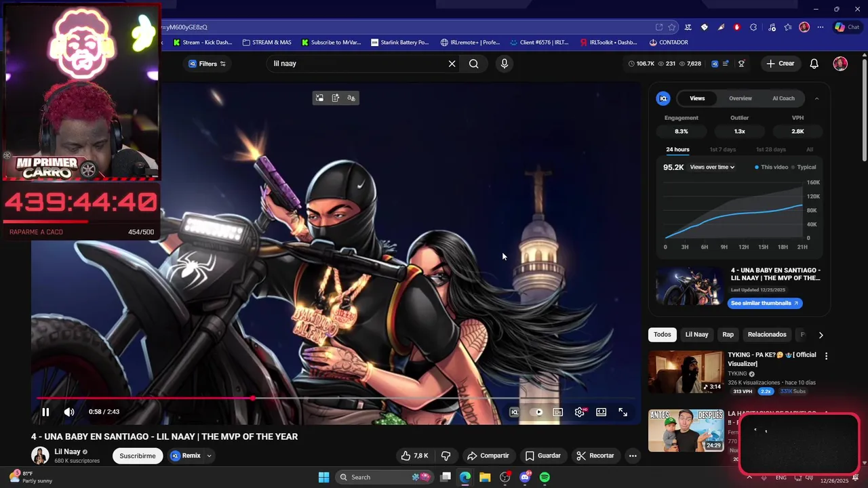Toggle subtitles in the player controls
Screen dimensions: 868x488
pyautogui.click(x=557, y=412)
